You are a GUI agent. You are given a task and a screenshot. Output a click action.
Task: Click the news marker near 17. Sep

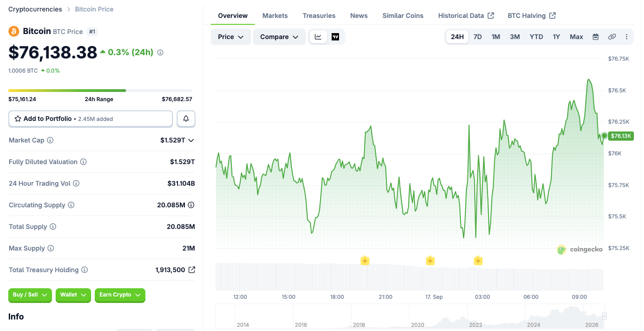tap(430, 261)
